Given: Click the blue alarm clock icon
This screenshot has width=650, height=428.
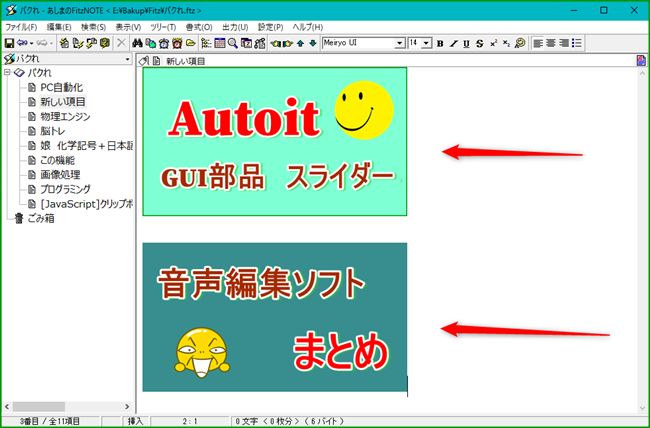Looking at the screenshot, I should 164,43.
